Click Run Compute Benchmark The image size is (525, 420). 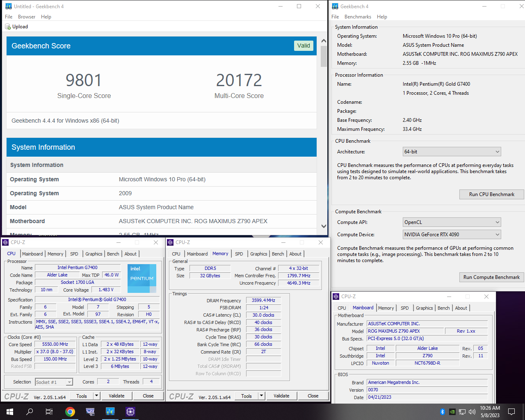click(492, 277)
